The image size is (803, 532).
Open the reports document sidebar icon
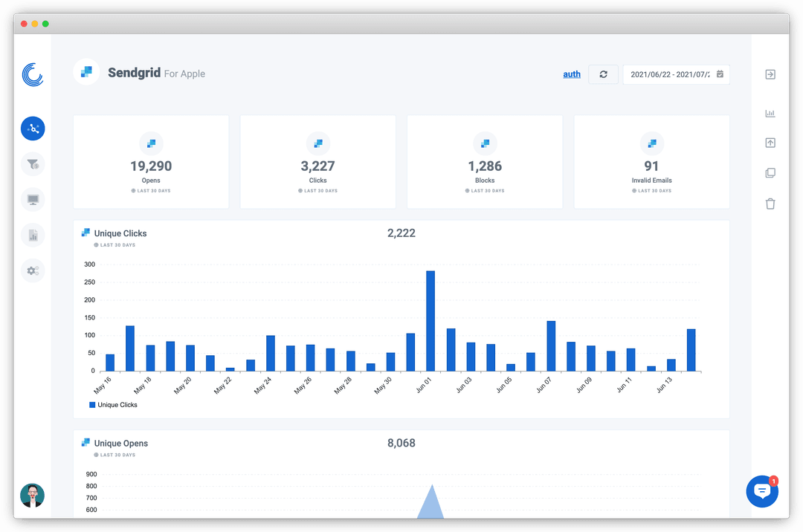[x=33, y=236]
